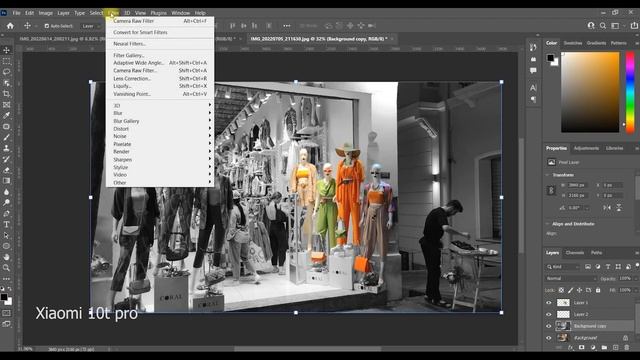Toggle the type layer filter icon

point(608,267)
